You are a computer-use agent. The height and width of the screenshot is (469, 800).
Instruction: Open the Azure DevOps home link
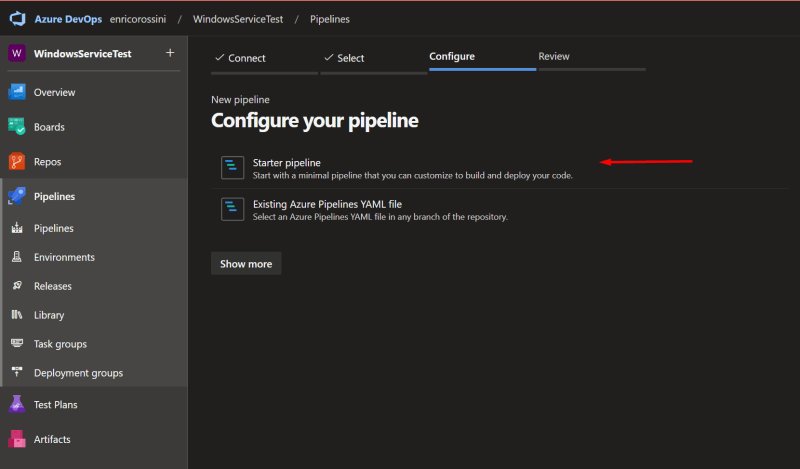[x=68, y=19]
